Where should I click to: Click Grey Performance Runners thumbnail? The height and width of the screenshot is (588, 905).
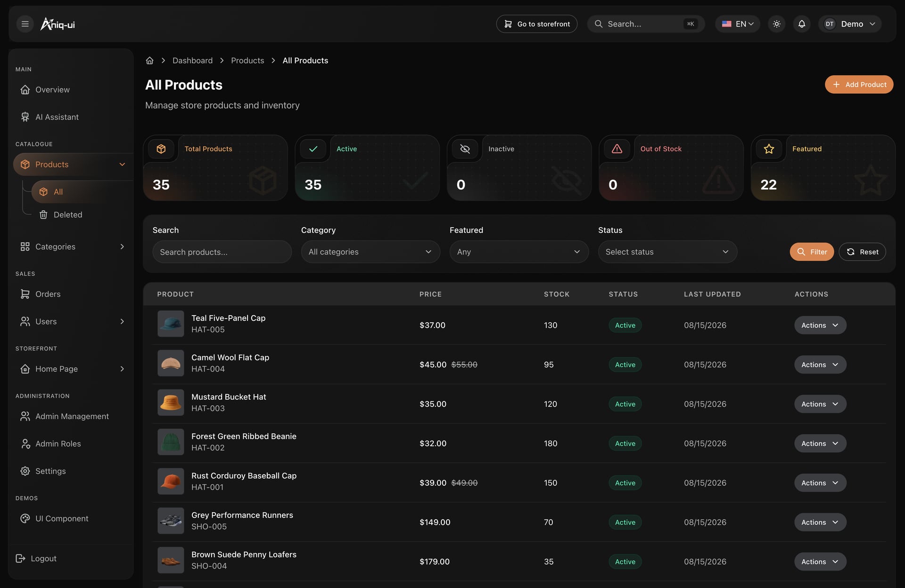(x=171, y=521)
